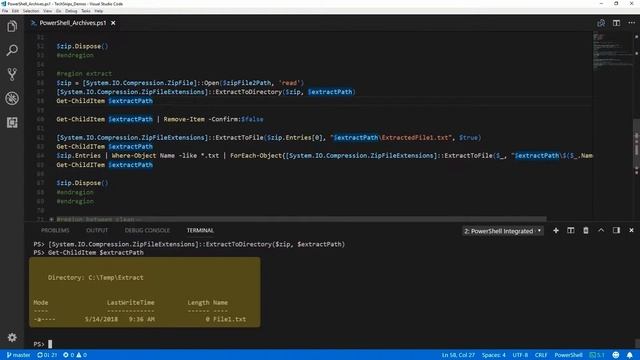The image size is (640, 360).
Task: Change PowerShell language mode in status bar
Action: 569,355
